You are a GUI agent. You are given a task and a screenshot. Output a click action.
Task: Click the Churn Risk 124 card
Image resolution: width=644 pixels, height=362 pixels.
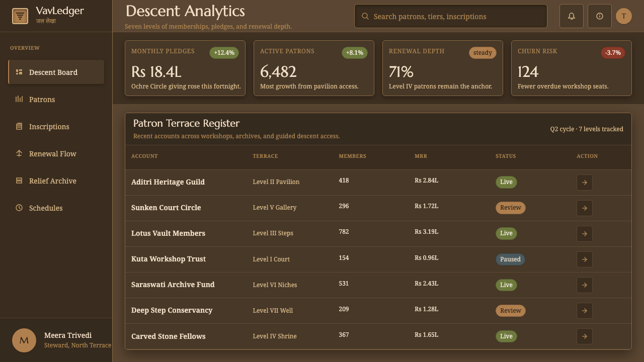(x=572, y=68)
